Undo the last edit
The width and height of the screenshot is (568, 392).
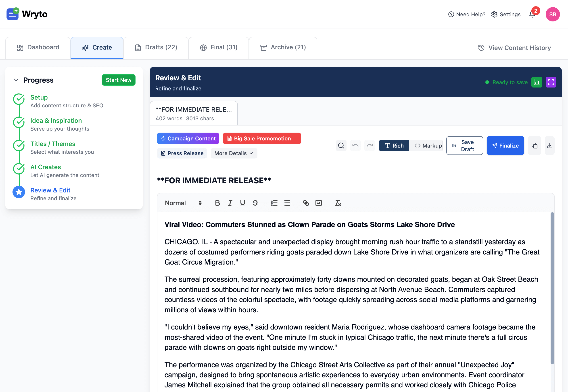click(x=355, y=145)
